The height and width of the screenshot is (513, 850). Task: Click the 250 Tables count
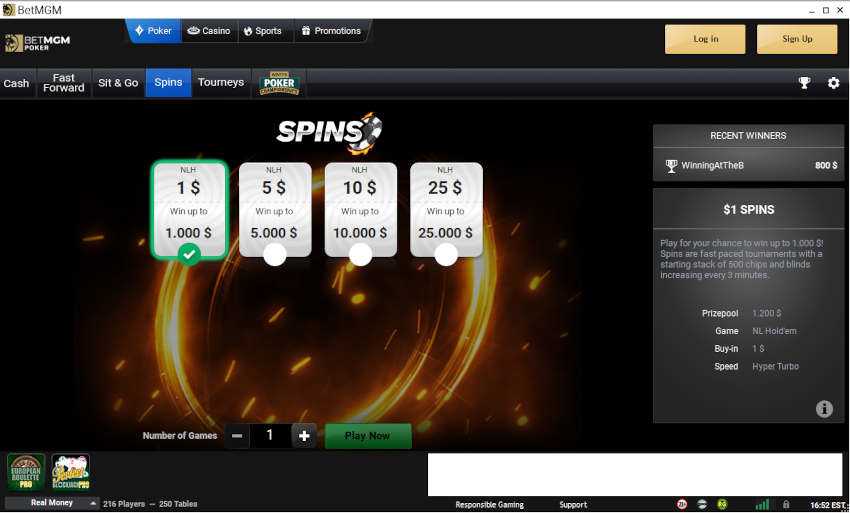click(x=178, y=504)
